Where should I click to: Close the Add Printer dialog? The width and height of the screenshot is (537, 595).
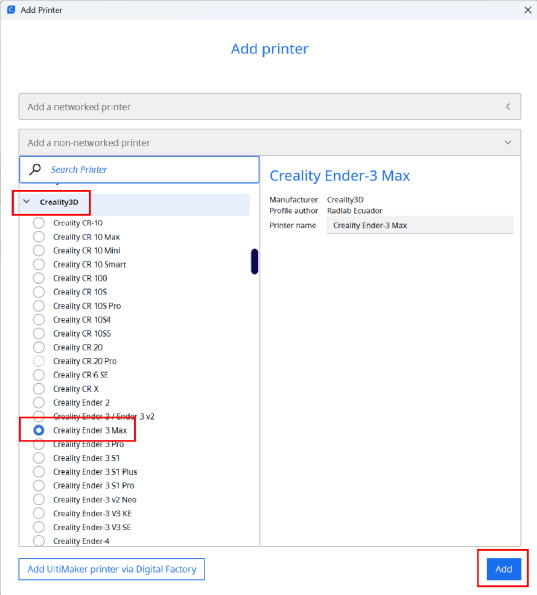tap(528, 10)
